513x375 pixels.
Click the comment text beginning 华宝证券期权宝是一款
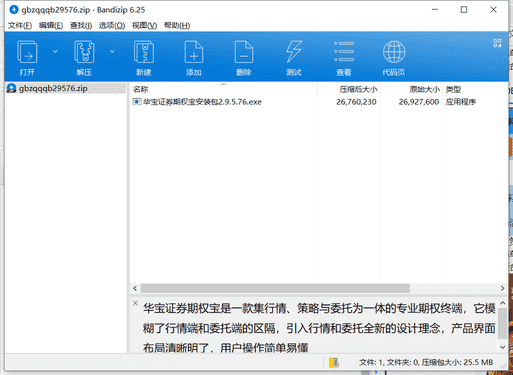[x=319, y=328]
